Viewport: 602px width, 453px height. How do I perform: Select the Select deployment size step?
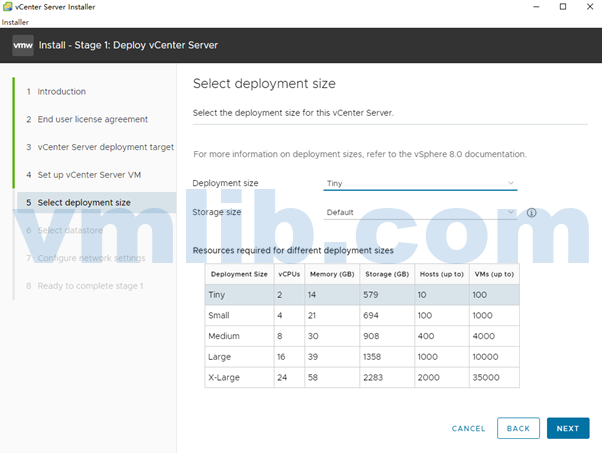pos(97,202)
